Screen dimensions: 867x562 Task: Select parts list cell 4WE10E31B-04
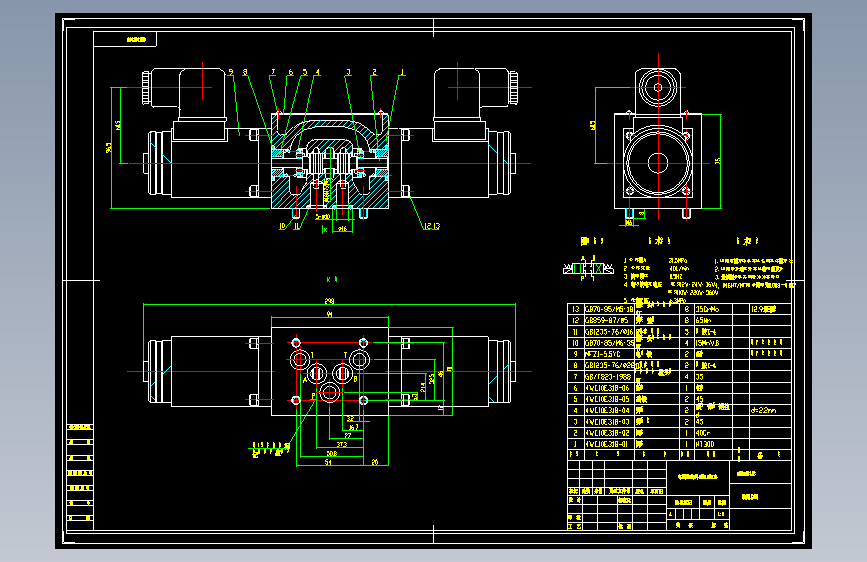(607, 410)
